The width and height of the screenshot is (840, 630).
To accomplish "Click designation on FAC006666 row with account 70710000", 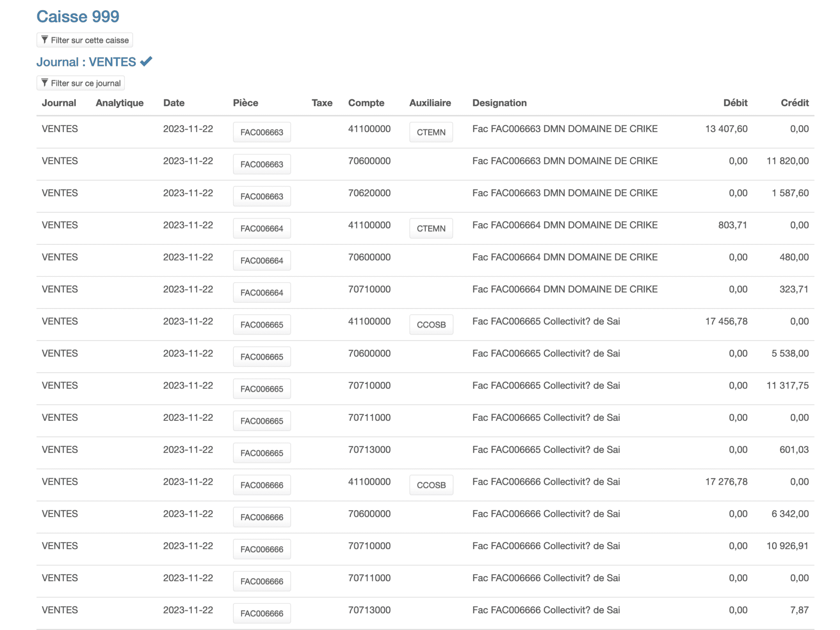I will 546,546.
